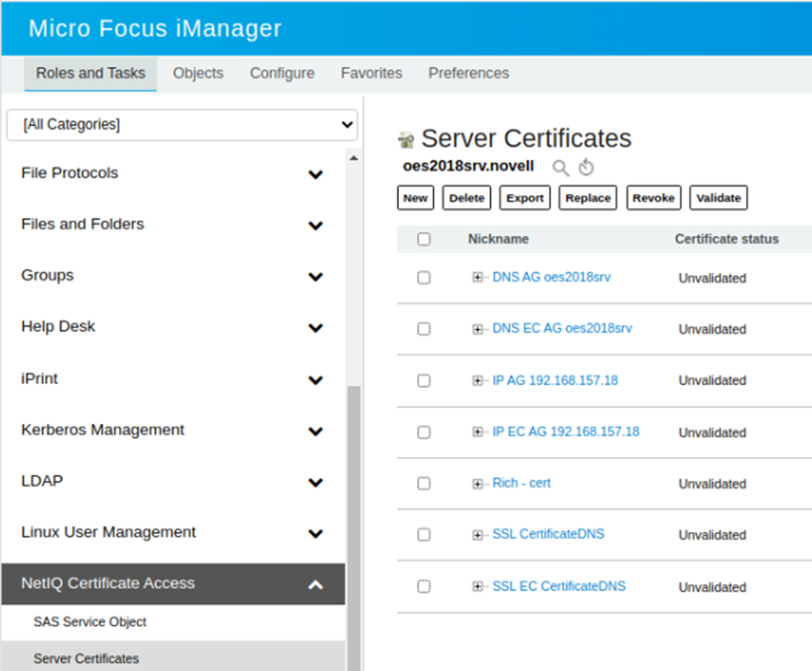
Task: Select the SSL EC CertificateDNS checkbox
Action: [424, 587]
